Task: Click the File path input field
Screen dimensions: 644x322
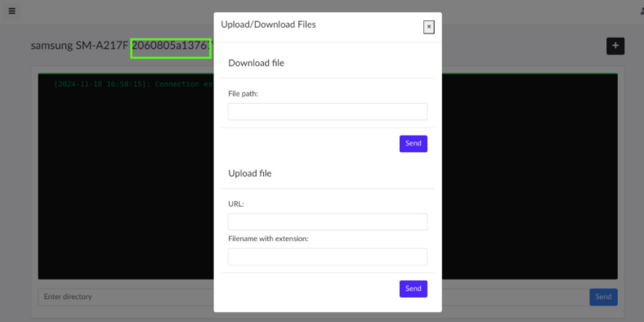Action: pyautogui.click(x=328, y=112)
